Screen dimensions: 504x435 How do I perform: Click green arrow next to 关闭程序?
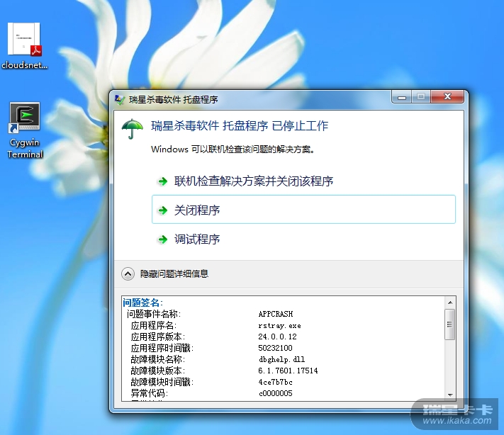[x=162, y=210]
